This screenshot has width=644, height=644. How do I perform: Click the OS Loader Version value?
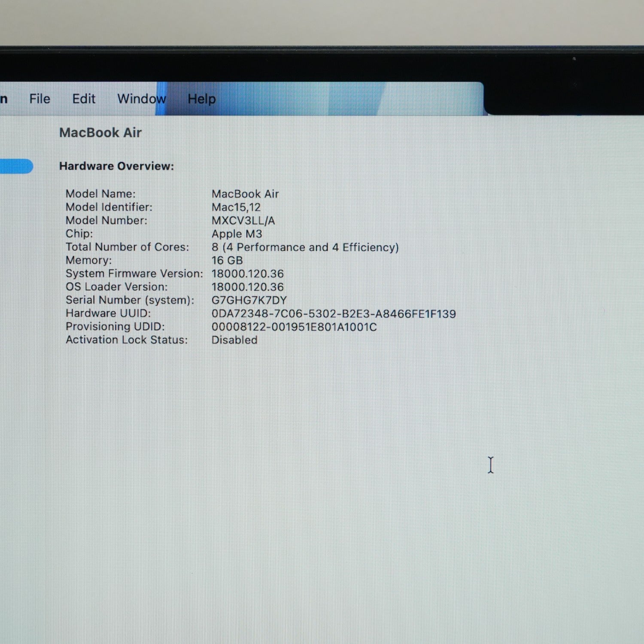(248, 287)
